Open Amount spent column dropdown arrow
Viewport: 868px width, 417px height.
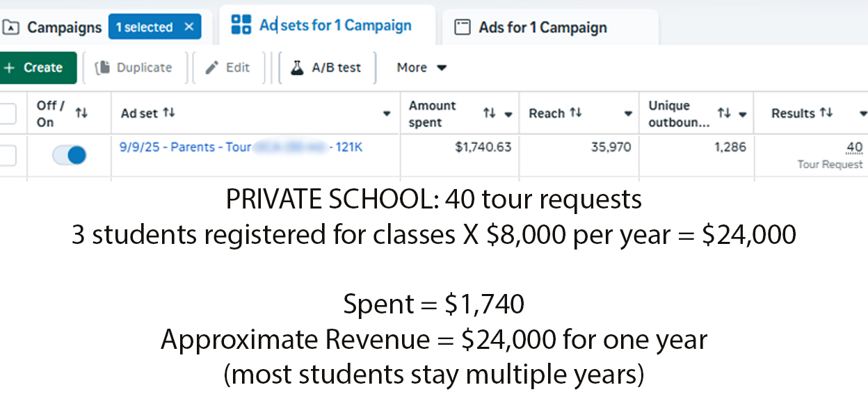tap(508, 114)
